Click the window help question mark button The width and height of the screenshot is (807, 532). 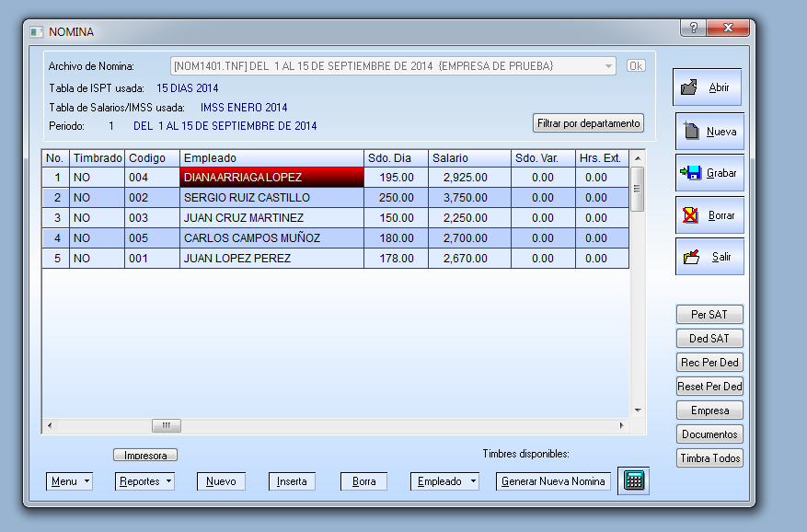click(693, 28)
